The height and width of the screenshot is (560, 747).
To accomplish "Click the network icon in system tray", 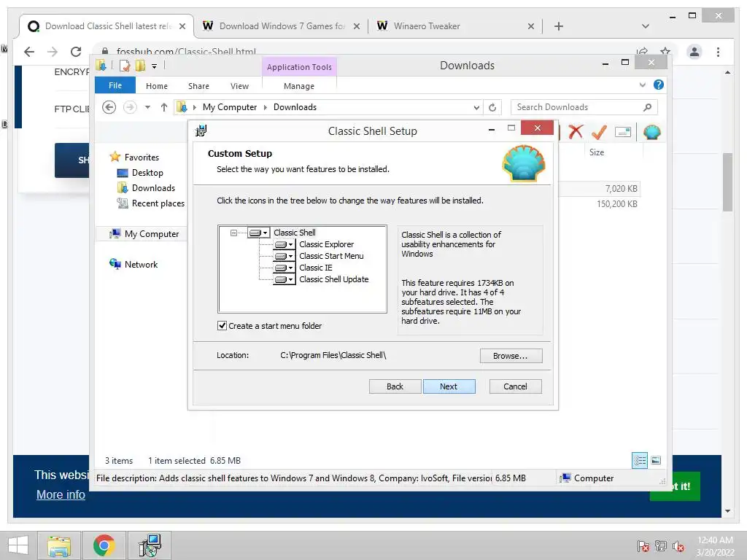I will [x=661, y=546].
